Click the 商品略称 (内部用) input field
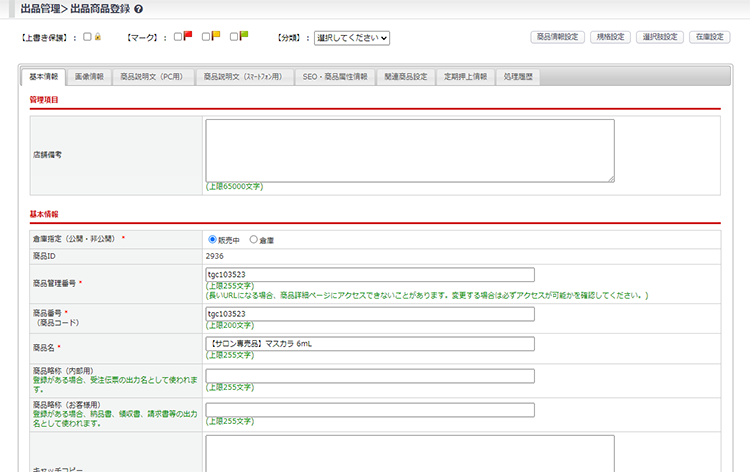Image resolution: width=750 pixels, height=472 pixels. coord(369,377)
